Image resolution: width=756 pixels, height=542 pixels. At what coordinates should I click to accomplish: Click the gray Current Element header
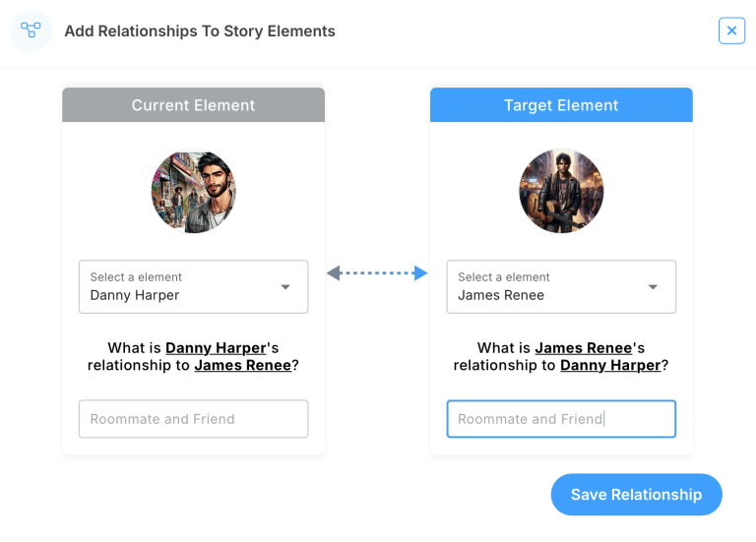193,105
